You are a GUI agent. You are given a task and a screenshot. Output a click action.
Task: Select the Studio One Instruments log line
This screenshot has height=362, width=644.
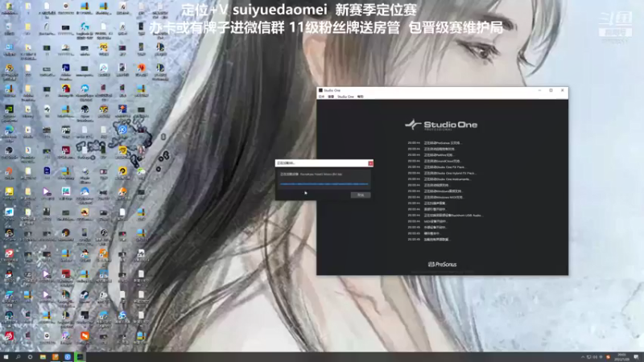click(439, 179)
